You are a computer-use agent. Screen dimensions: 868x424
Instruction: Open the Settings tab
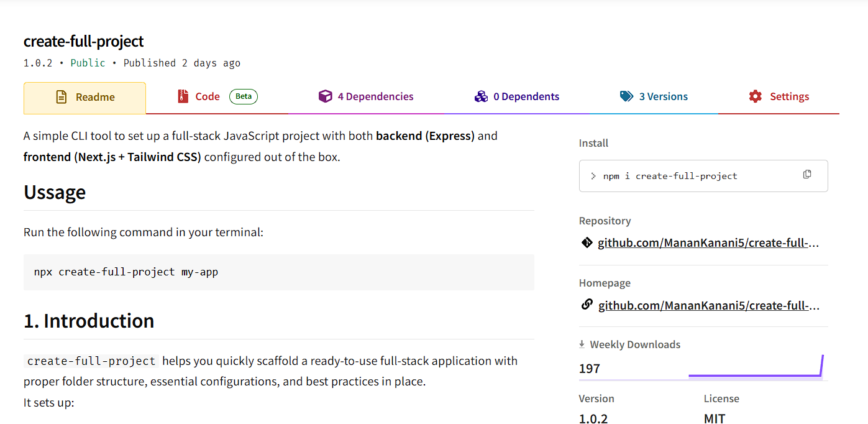point(789,96)
